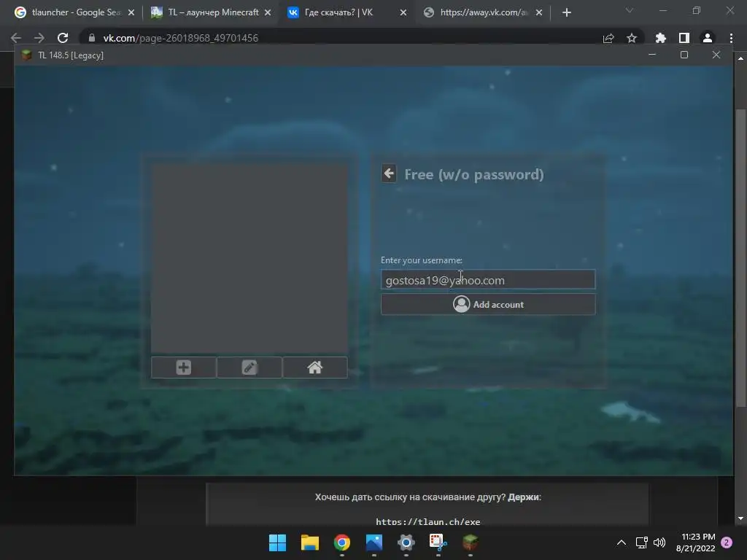Click the scroll-down arrow of the page scrollbar

(x=740, y=518)
